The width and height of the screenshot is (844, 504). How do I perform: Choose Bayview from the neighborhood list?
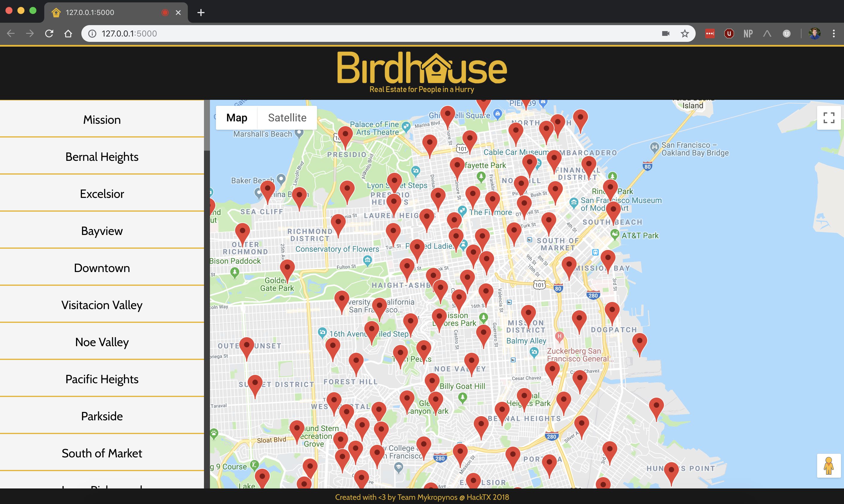[x=102, y=230]
